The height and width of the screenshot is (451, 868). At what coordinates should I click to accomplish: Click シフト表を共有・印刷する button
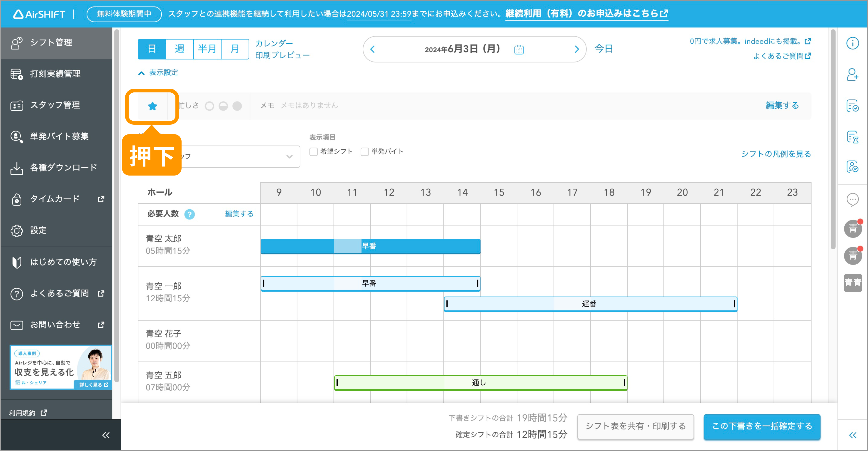tap(636, 426)
